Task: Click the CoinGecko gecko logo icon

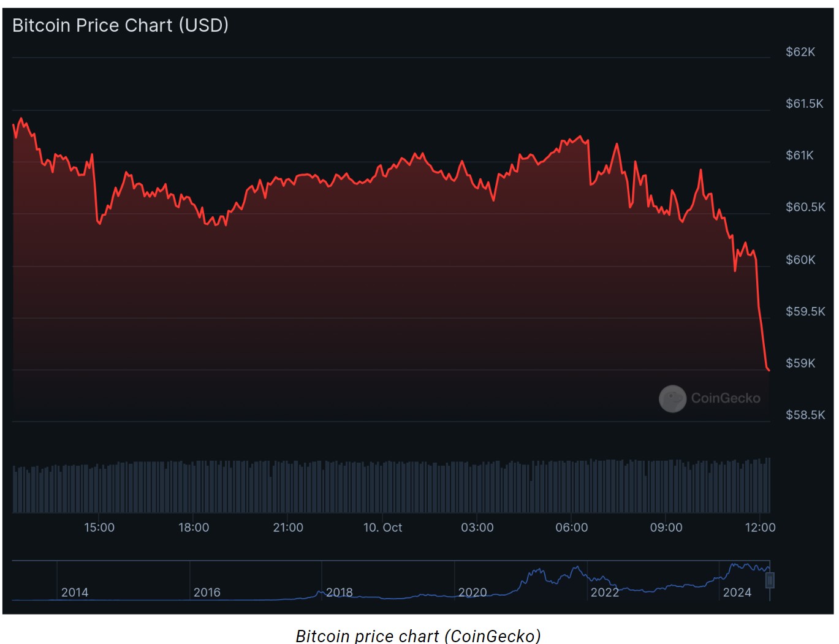Action: 672,398
